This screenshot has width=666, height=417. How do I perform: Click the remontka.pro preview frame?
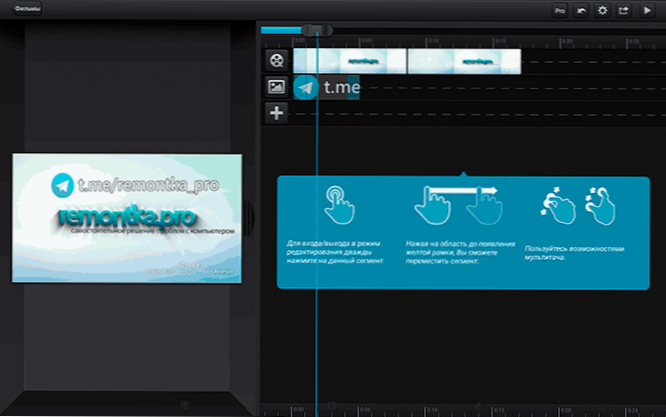[x=127, y=218]
